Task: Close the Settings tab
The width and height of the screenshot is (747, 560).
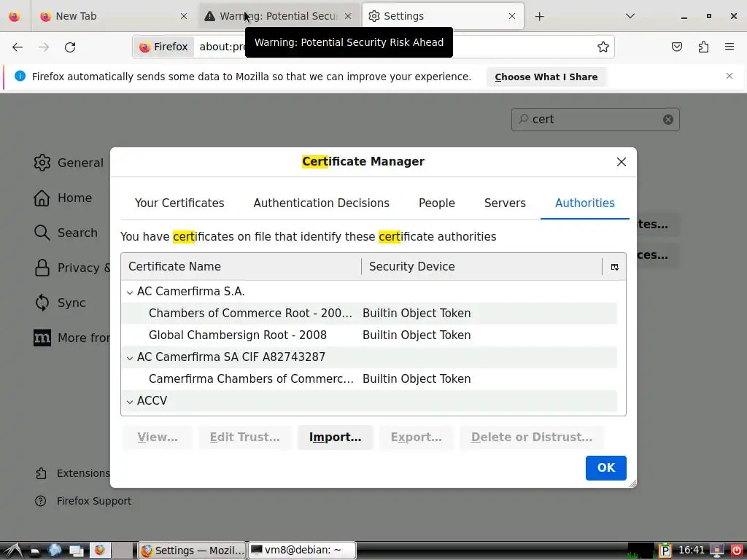Action: [x=511, y=16]
